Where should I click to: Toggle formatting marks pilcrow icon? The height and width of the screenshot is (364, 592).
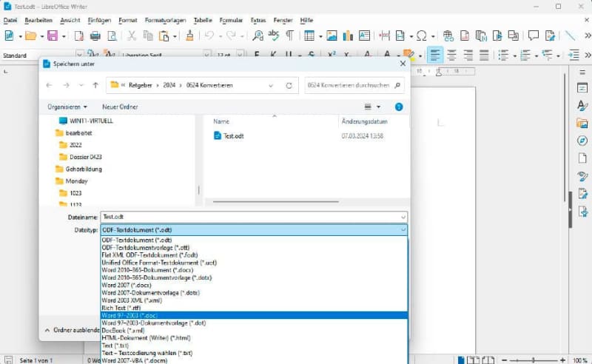click(289, 36)
